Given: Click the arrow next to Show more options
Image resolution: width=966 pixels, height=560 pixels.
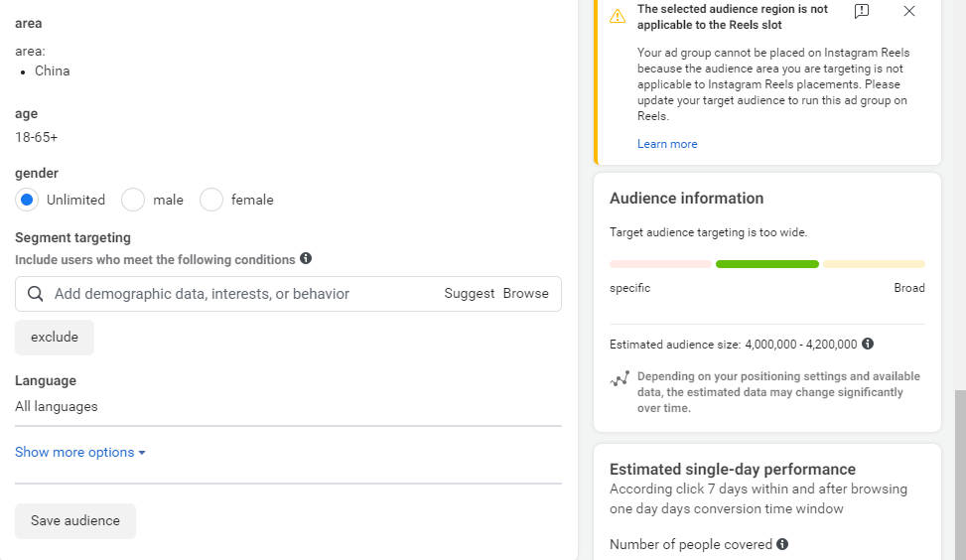Looking at the screenshot, I should tap(142, 453).
